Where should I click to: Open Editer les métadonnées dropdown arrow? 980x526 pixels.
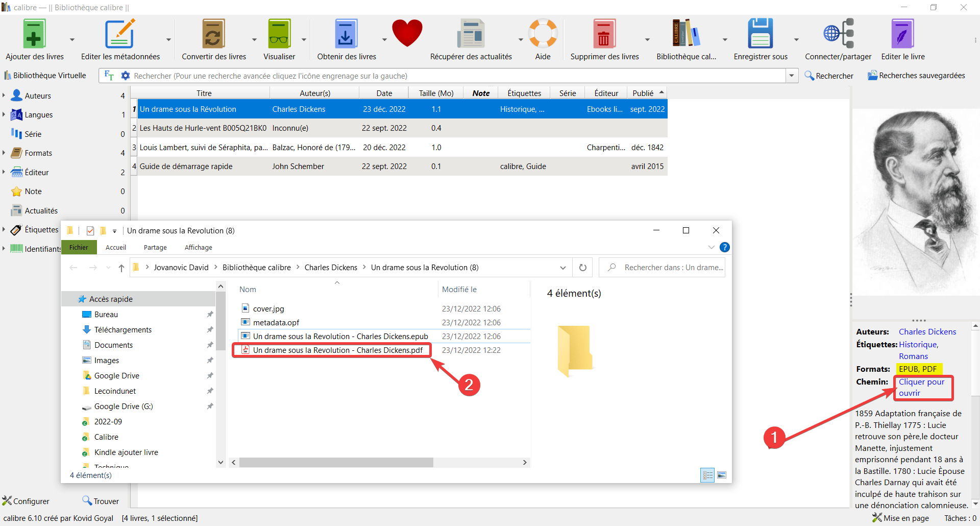point(168,39)
